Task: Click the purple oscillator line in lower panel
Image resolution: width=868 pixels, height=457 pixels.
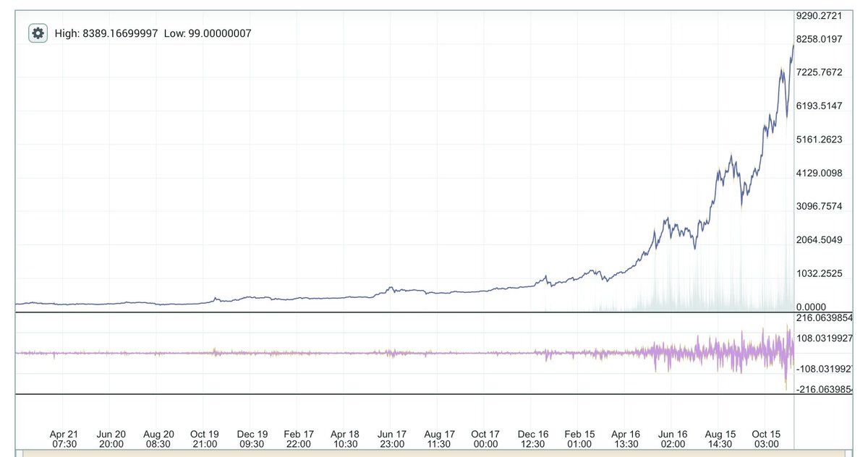Action: point(405,353)
